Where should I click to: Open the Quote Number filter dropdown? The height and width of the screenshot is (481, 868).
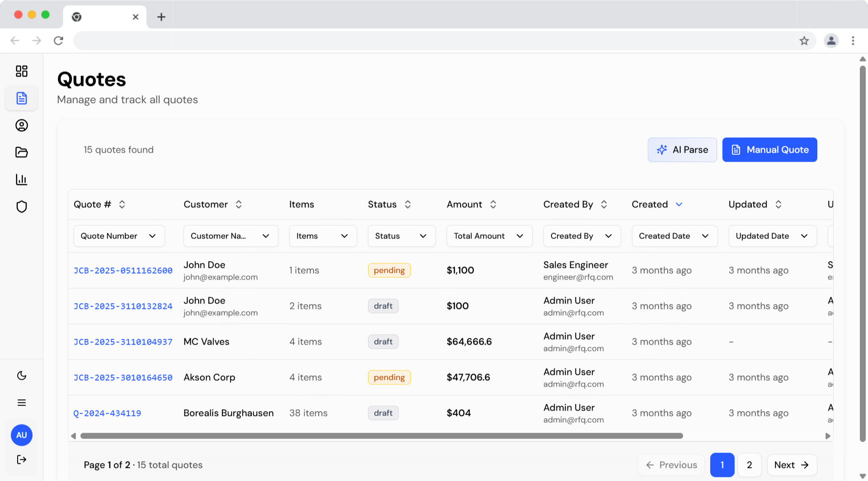tap(119, 236)
